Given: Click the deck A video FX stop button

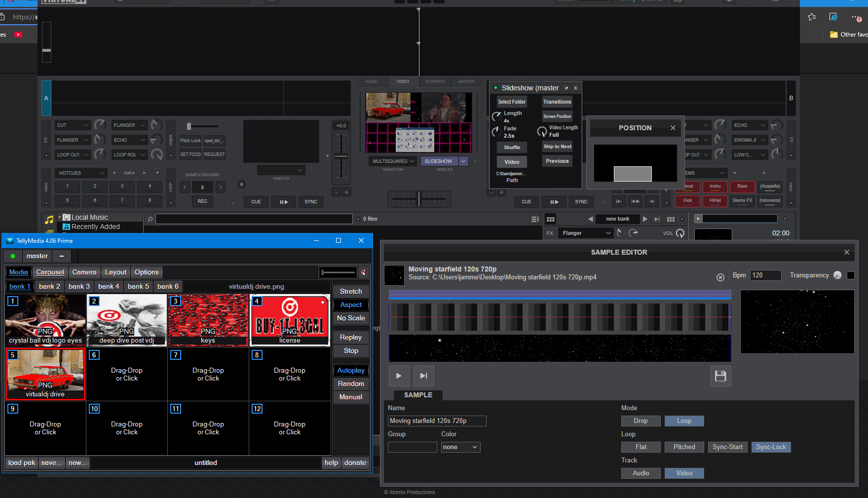Looking at the screenshot, I should coord(242,184).
